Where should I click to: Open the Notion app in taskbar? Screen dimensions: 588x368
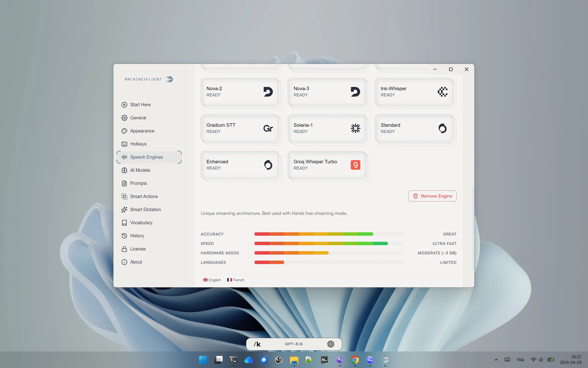(324, 360)
